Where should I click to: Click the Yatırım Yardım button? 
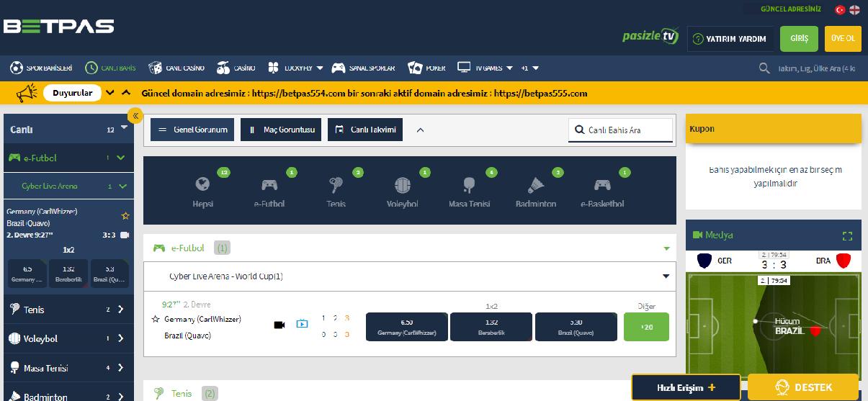pyautogui.click(x=730, y=39)
